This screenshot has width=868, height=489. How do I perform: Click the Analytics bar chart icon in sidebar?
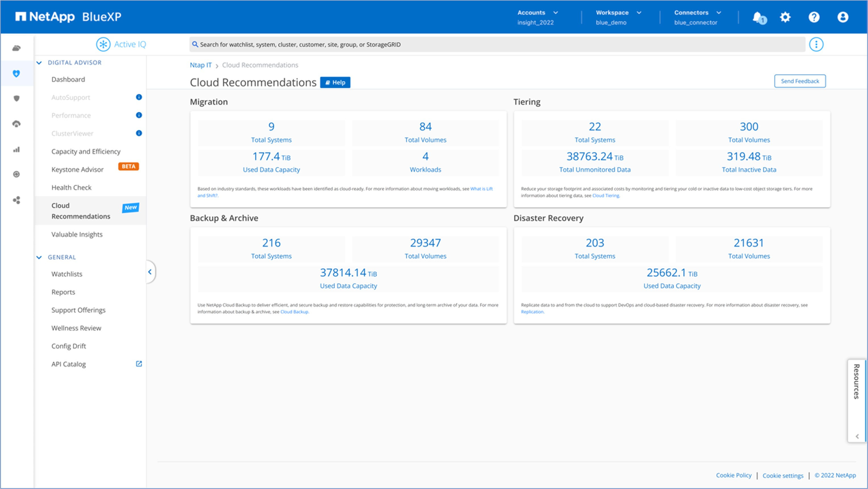click(x=17, y=149)
